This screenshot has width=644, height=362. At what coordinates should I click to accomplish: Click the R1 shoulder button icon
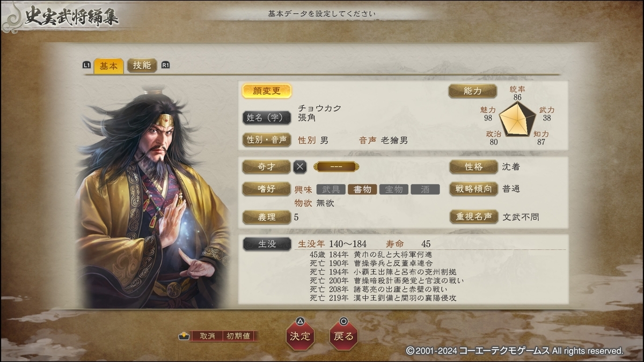pos(165,65)
